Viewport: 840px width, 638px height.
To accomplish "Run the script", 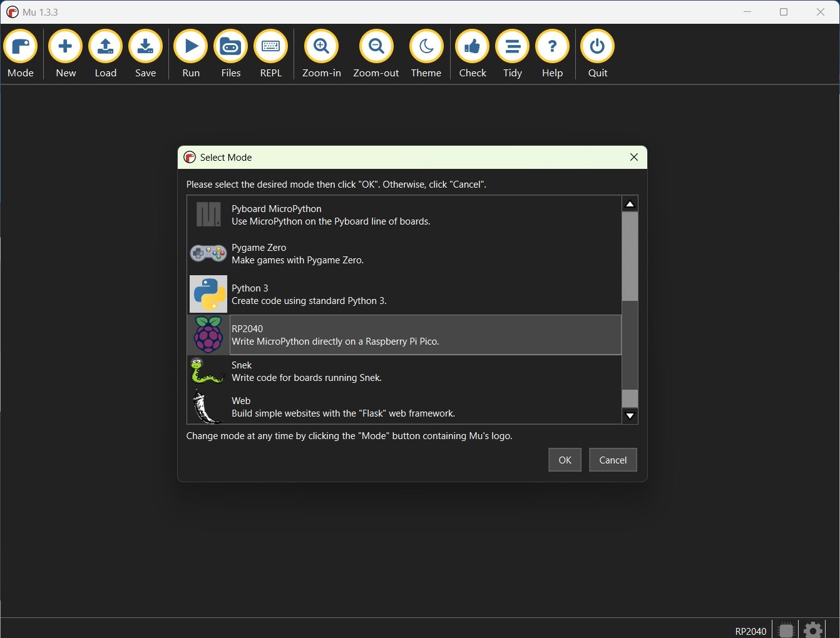I will [x=191, y=54].
